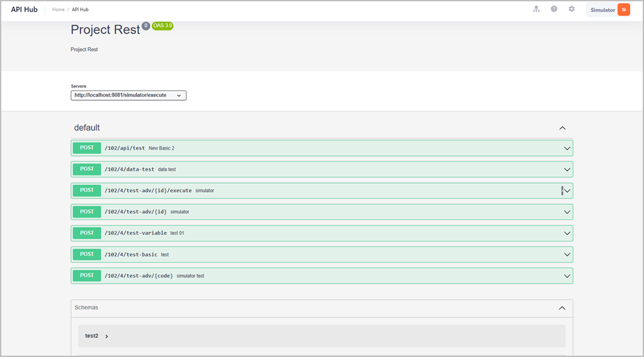The height and width of the screenshot is (357, 644).
Task: Select the /102/4/test-adv/{code} path text
Action: [139, 276]
